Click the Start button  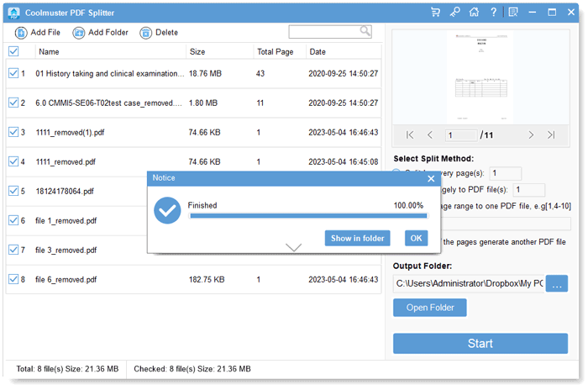tap(480, 343)
